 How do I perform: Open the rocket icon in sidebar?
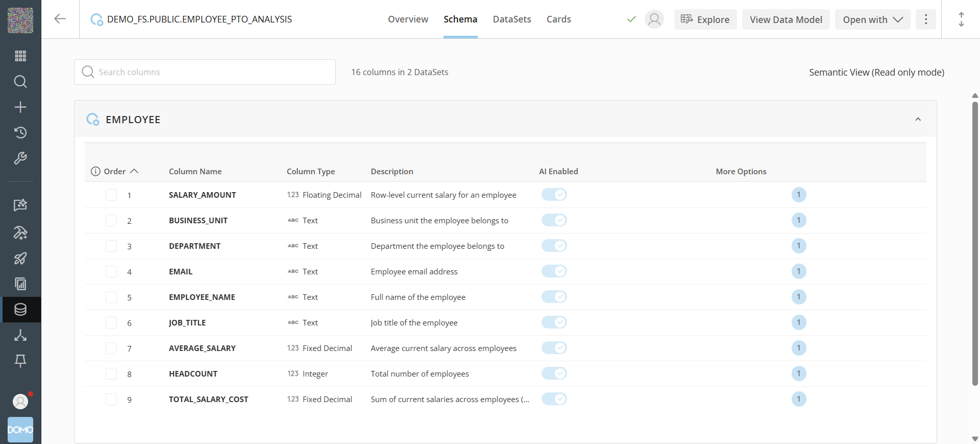(20, 258)
